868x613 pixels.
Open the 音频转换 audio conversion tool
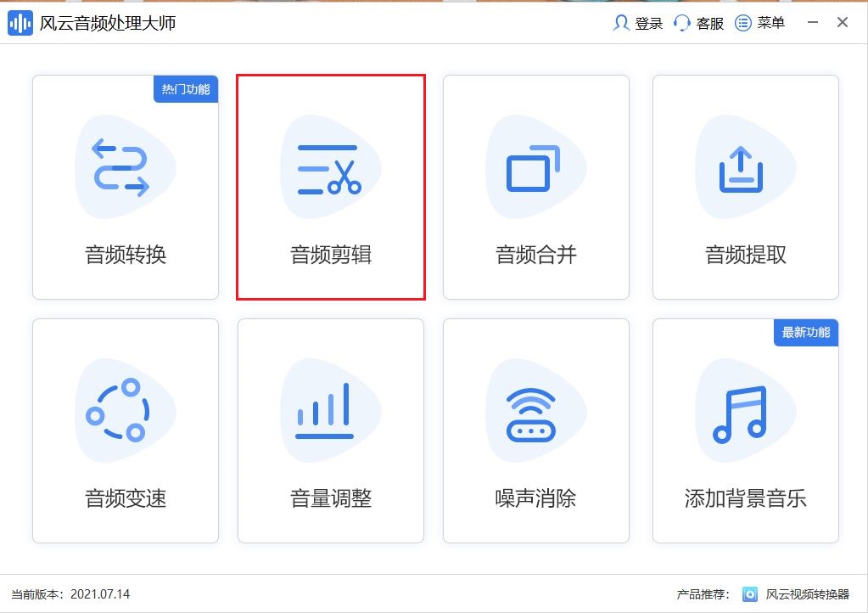(125, 188)
